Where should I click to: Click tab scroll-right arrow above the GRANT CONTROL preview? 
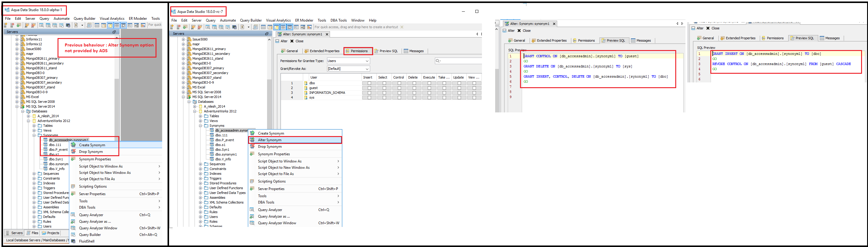click(x=682, y=24)
